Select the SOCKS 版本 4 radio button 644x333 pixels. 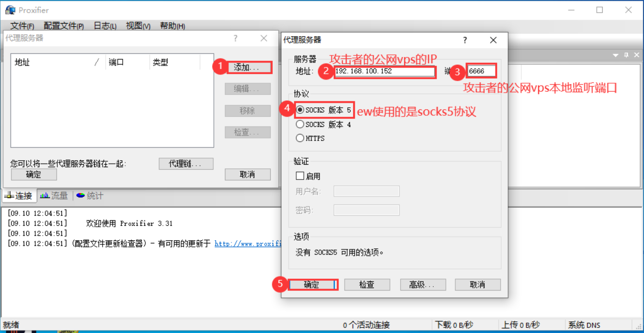click(x=300, y=124)
